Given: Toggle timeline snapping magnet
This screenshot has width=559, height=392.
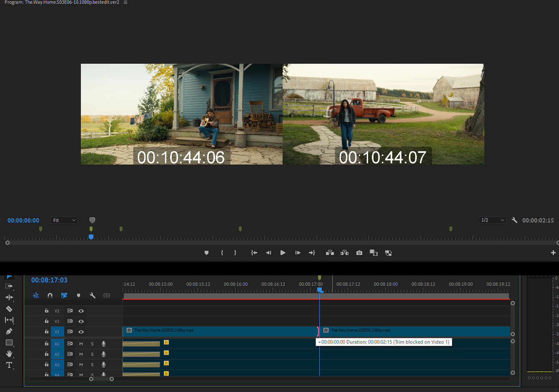Looking at the screenshot, I should [50, 295].
